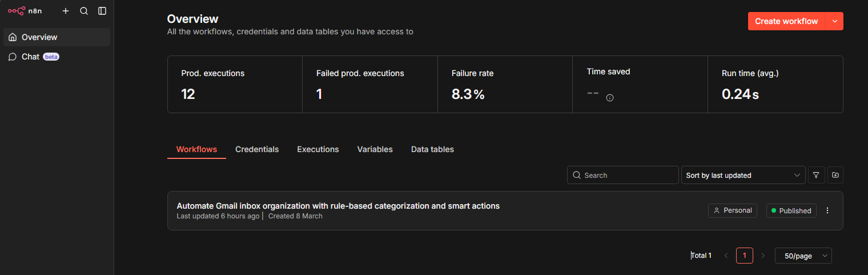This screenshot has width=868, height=275.
Task: Expand the Create workflow dropdown arrow
Action: (835, 21)
